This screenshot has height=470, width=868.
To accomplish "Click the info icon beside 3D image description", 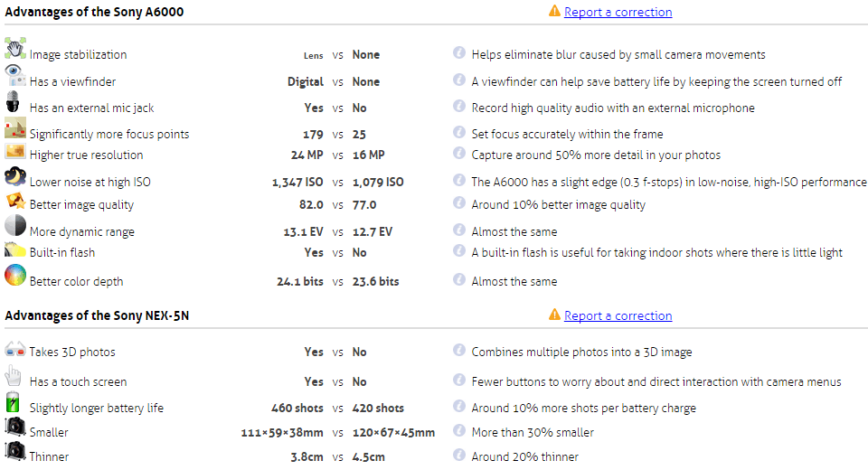I will point(459,351).
